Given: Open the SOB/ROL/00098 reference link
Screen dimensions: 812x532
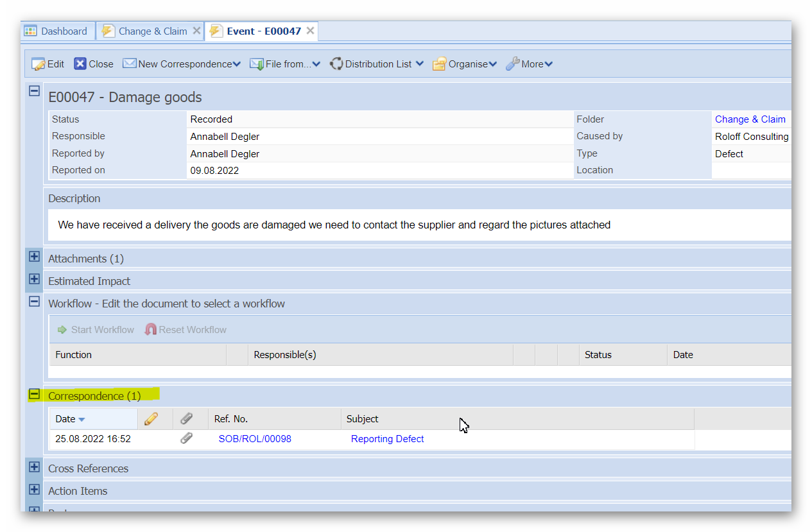Looking at the screenshot, I should pyautogui.click(x=255, y=439).
